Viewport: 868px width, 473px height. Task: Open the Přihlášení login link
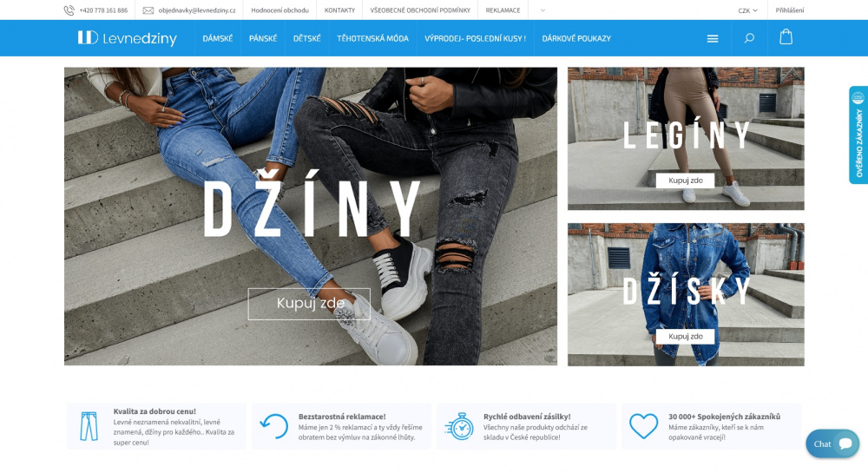pyautogui.click(x=789, y=10)
